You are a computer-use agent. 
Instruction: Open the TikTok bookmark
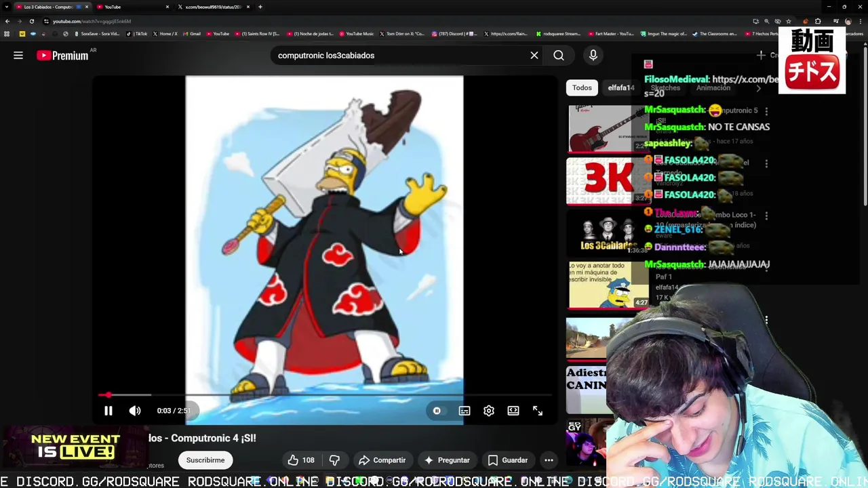[137, 33]
